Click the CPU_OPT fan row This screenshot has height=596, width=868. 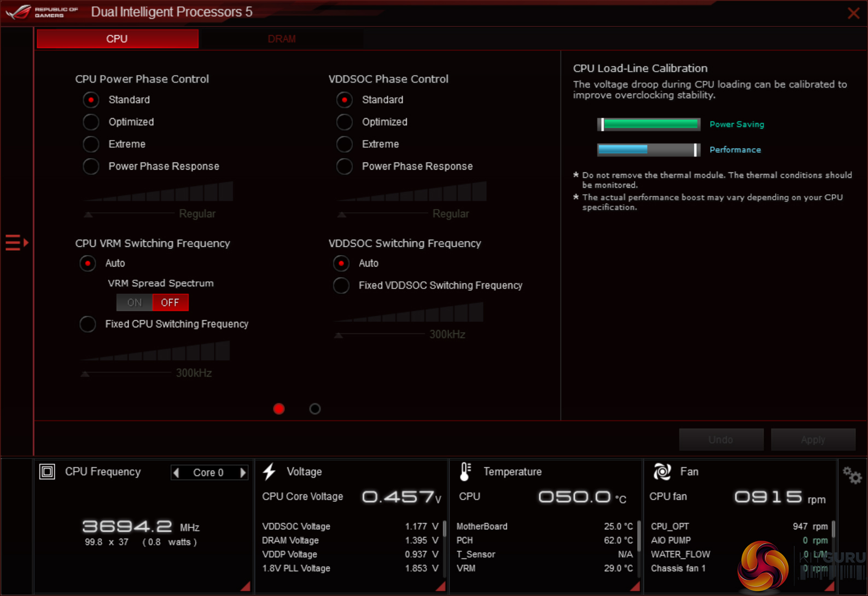click(739, 526)
